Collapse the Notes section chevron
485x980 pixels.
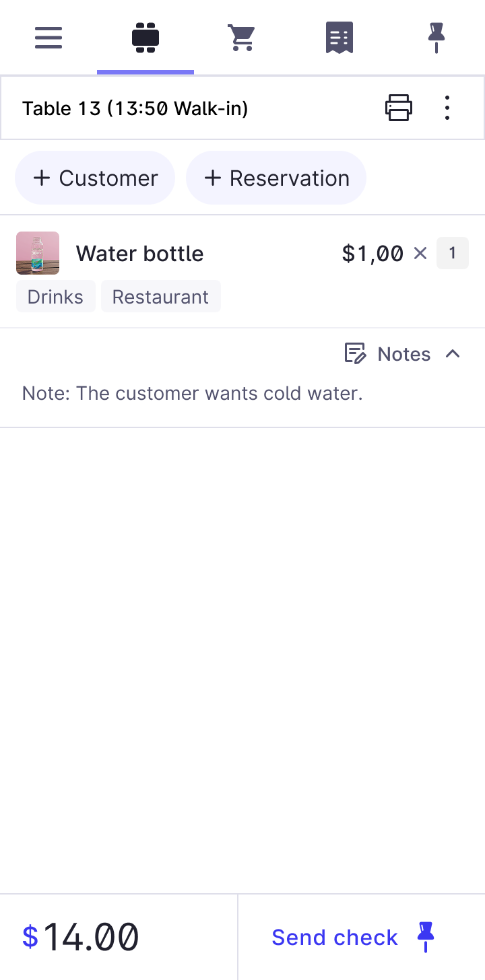tap(453, 354)
